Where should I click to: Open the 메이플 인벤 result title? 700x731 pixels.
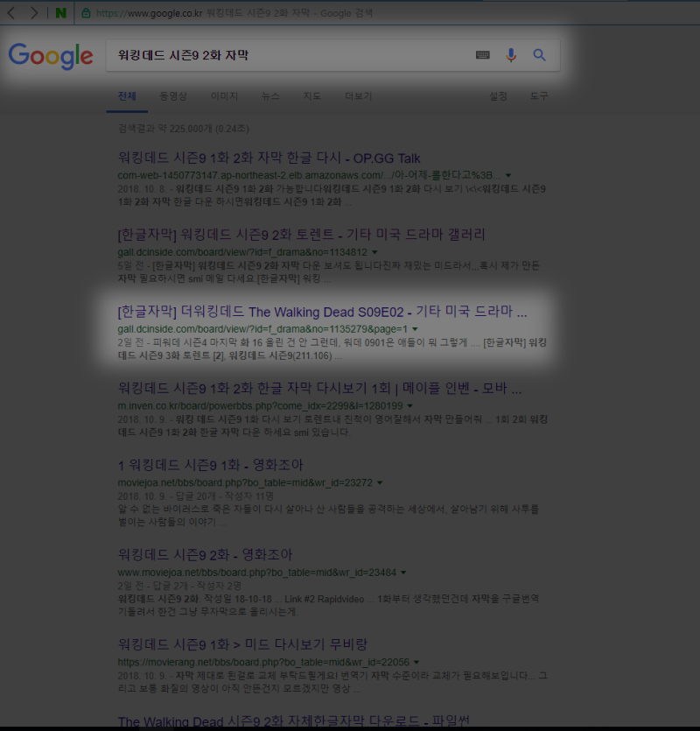[319, 388]
